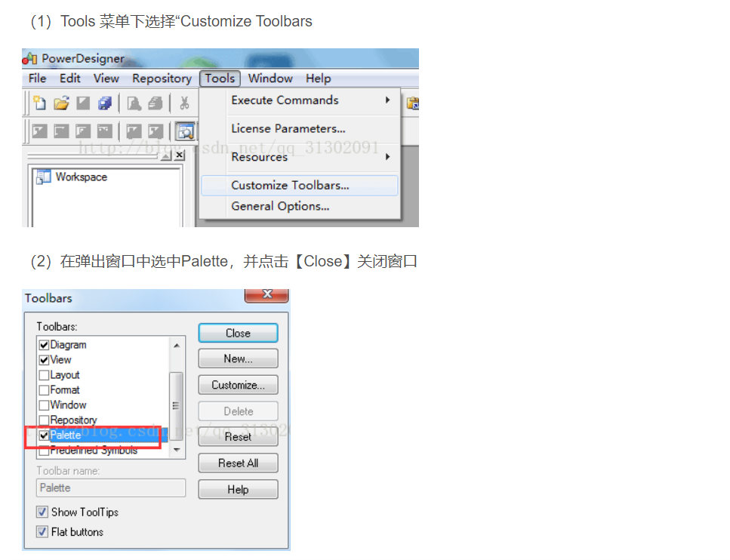This screenshot has height=560, width=730.
Task: Uncheck the Diagram toolbar checkbox
Action: click(45, 345)
